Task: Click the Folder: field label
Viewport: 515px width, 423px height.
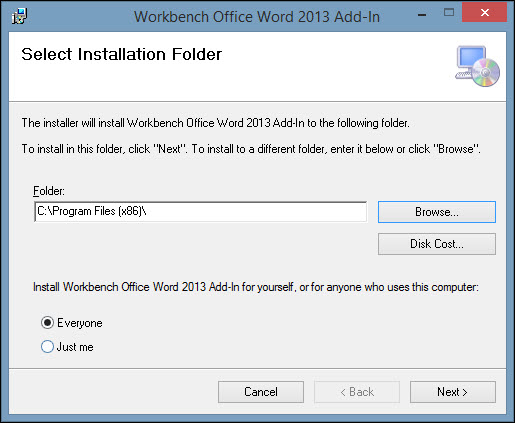Action: pyautogui.click(x=49, y=191)
